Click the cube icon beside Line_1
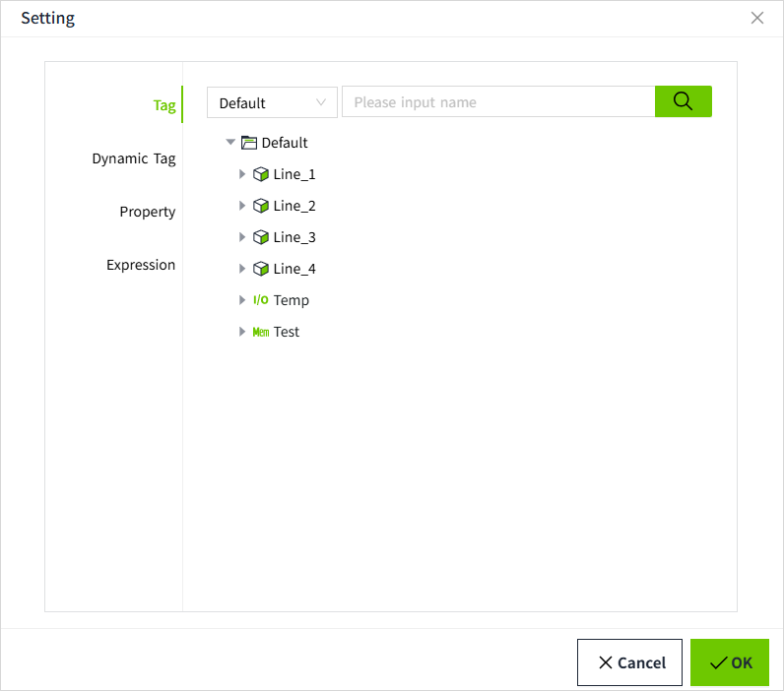The width and height of the screenshot is (784, 691). click(261, 174)
